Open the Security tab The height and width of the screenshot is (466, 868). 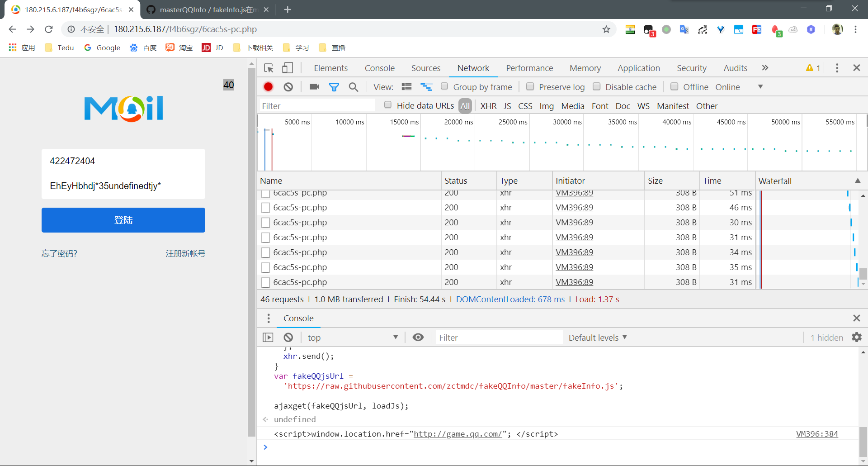click(692, 68)
